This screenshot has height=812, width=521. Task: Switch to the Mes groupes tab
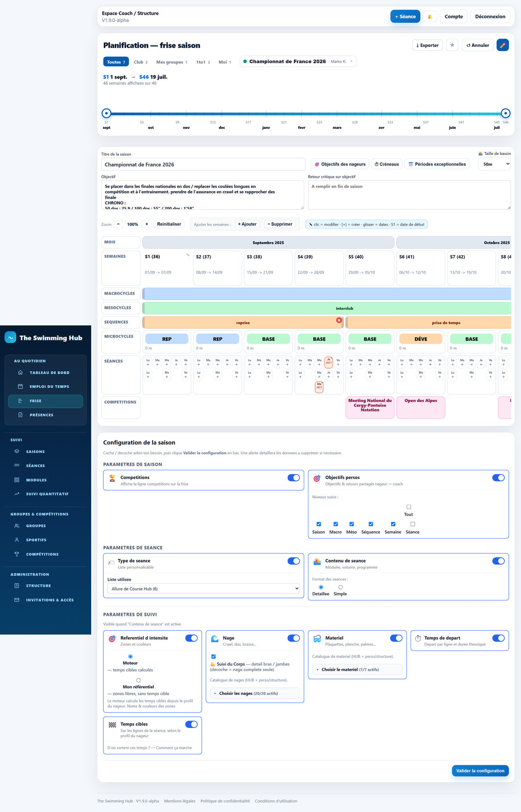[x=171, y=62]
